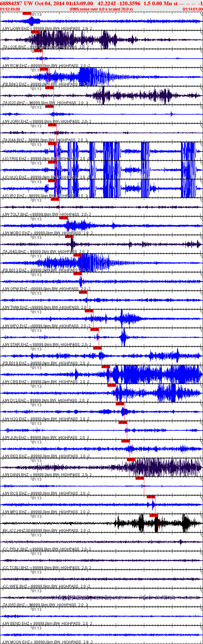Select the red pick marker on UW CBS trace
Viewport: 203px width, 644px height.
(106, 367)
